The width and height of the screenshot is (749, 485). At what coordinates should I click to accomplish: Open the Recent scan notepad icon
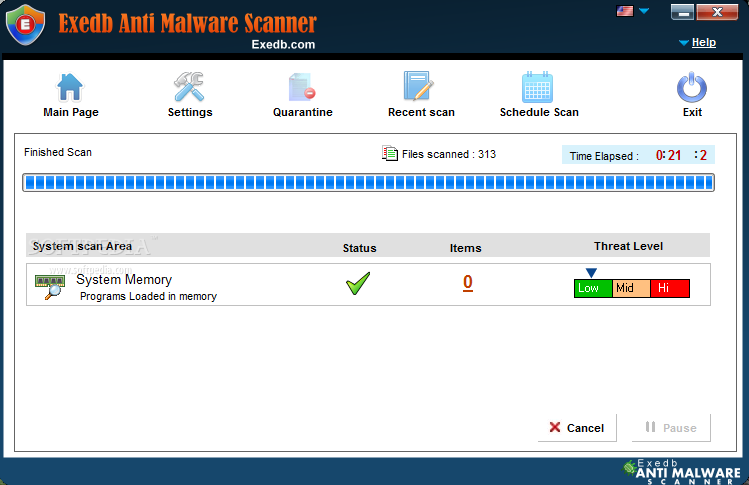(418, 86)
